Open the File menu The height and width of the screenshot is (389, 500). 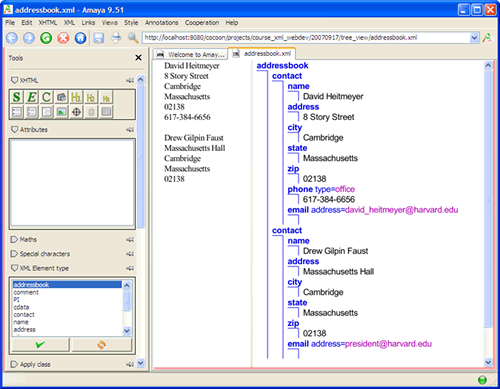click(x=10, y=23)
